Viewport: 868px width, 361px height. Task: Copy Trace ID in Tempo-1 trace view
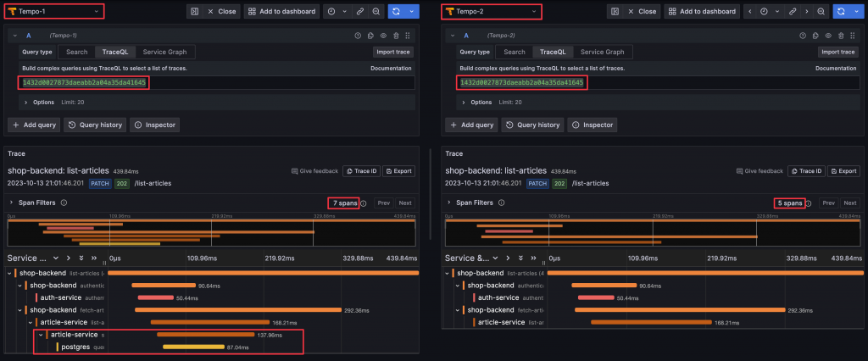click(361, 171)
